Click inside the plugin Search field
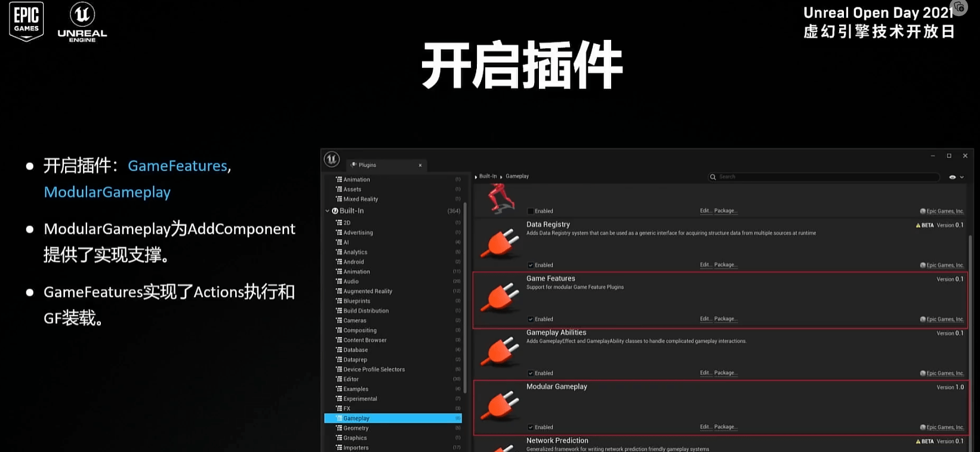The image size is (980, 452). [x=824, y=177]
